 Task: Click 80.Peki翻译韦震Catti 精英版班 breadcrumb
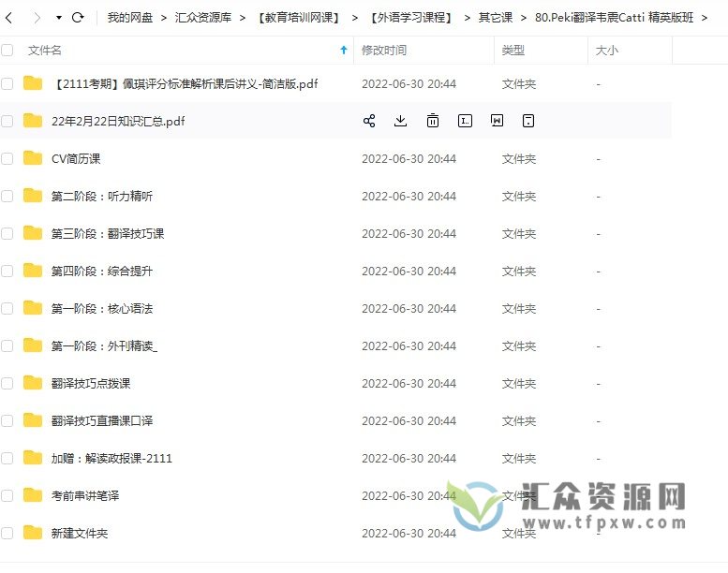point(614,18)
